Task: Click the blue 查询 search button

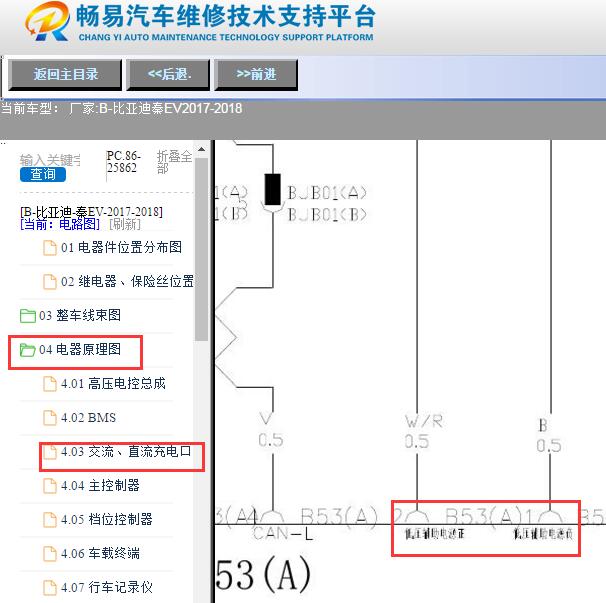Action: 43,174
